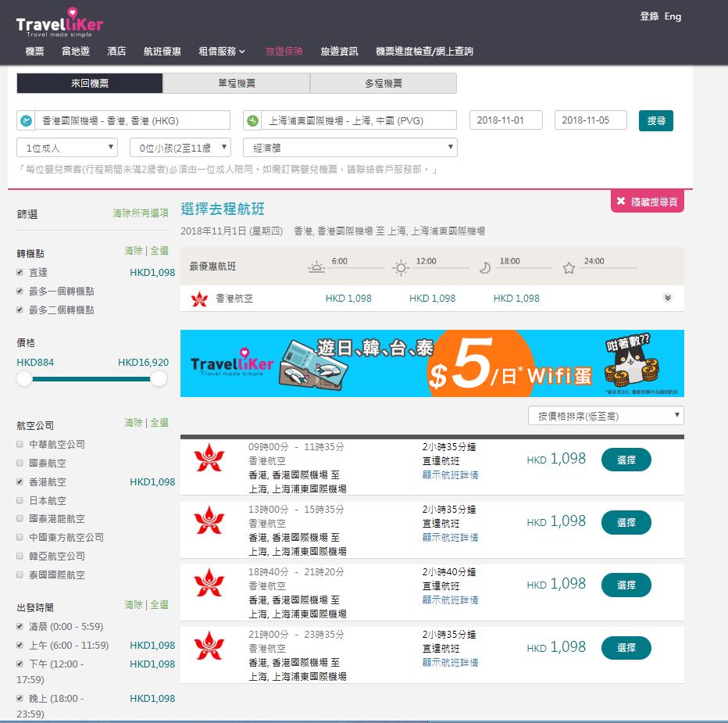The image size is (728, 723).
Task: Click 清除 link in 航空公司 section
Action: pyautogui.click(x=134, y=422)
